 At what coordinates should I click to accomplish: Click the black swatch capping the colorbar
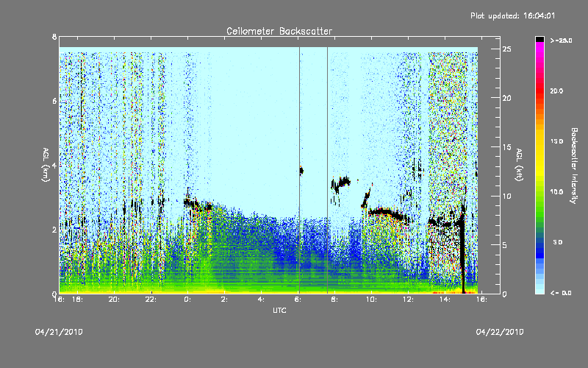[539, 39]
